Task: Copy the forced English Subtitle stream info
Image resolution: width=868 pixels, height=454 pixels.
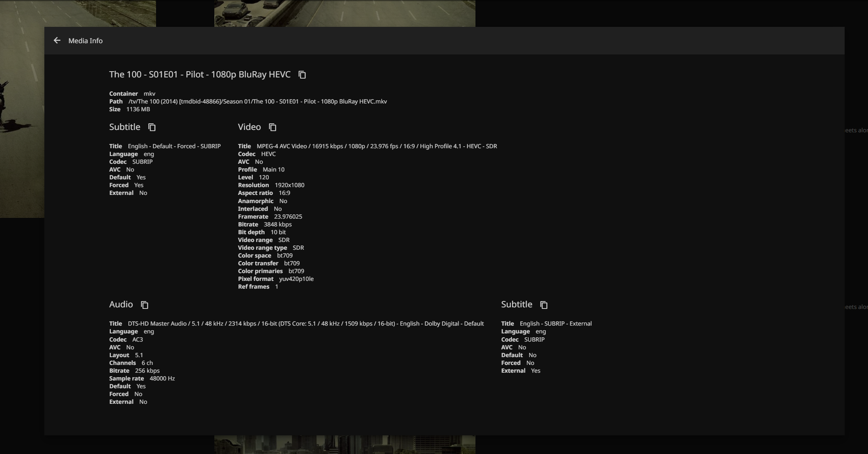Action: pos(152,127)
